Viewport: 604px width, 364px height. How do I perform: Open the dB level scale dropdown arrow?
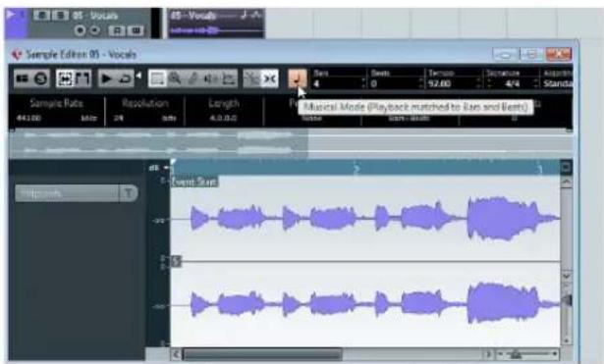point(166,168)
